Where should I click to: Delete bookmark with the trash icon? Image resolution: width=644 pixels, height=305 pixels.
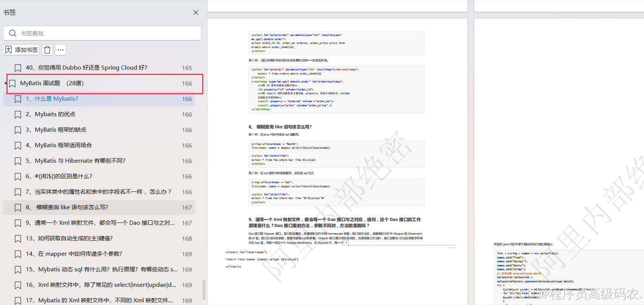click(x=47, y=50)
